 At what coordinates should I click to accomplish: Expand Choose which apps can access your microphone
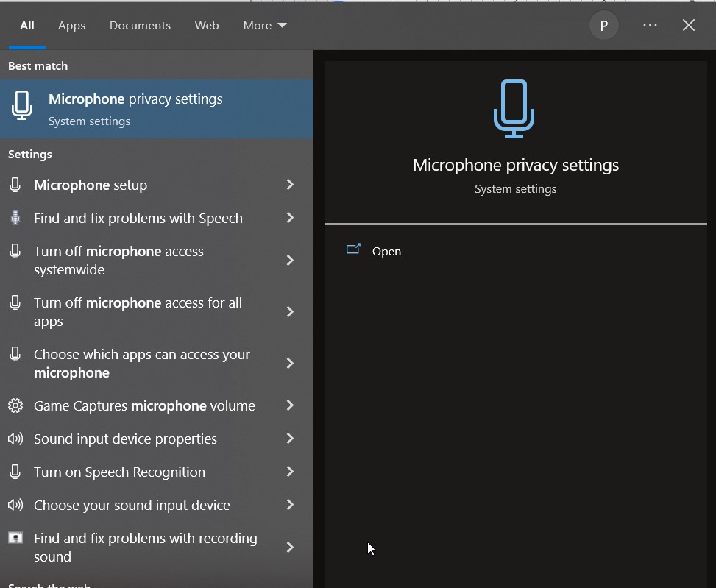[x=289, y=363]
